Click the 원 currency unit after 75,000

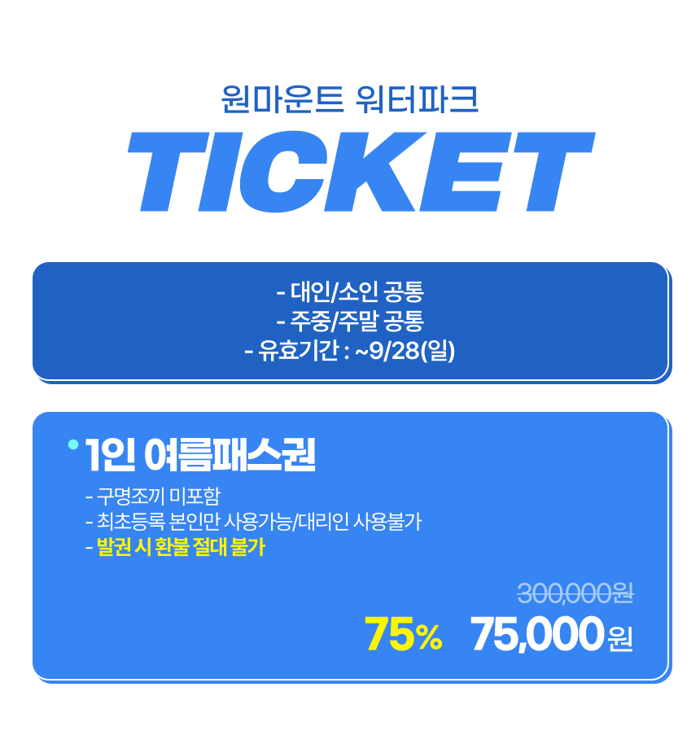[x=620, y=639]
